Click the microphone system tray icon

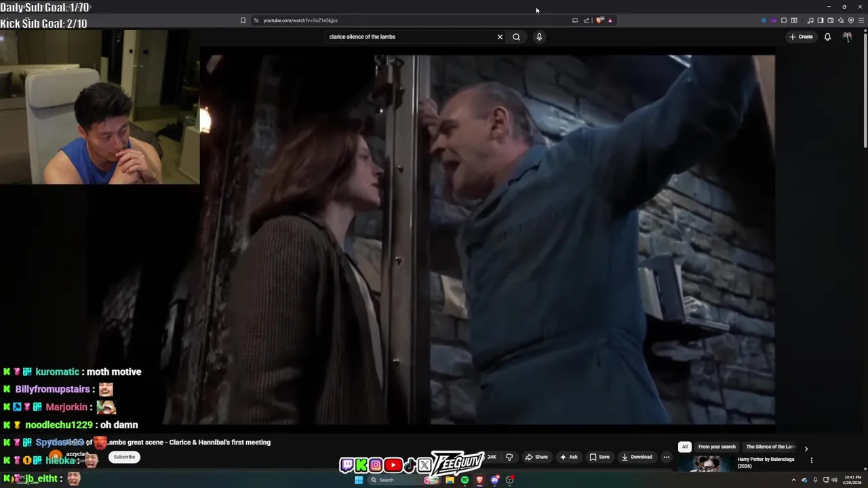[x=815, y=480]
